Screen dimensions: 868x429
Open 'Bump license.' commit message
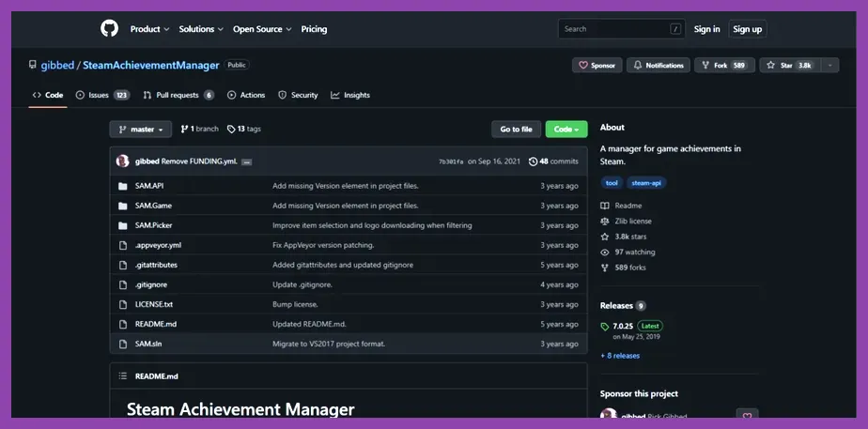click(x=295, y=304)
